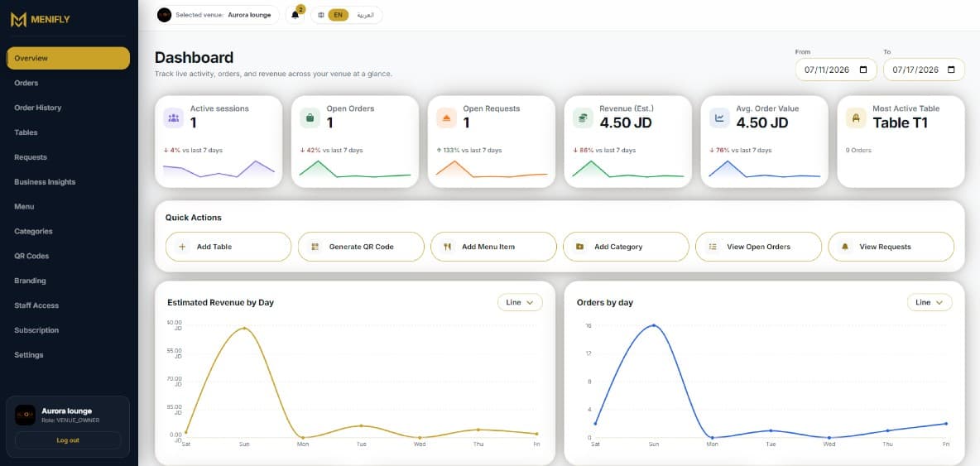980x466 pixels.
Task: Open the To date calendar picker icon
Action: 952,70
